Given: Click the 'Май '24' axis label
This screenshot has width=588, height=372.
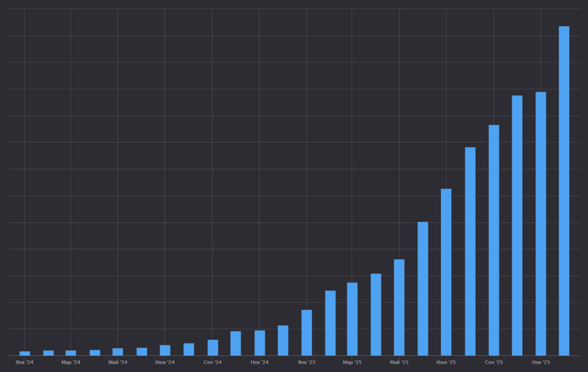Looking at the screenshot, I should [x=118, y=363].
